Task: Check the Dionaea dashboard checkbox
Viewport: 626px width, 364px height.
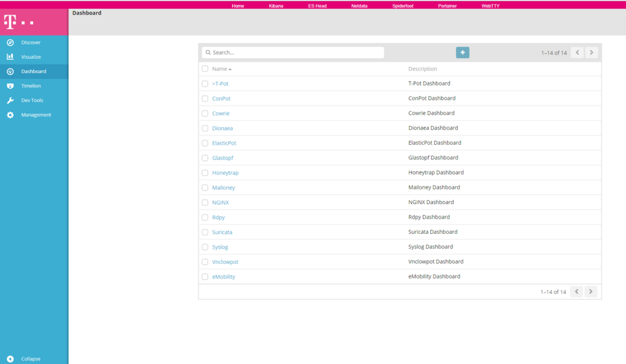Action: pyautogui.click(x=205, y=128)
